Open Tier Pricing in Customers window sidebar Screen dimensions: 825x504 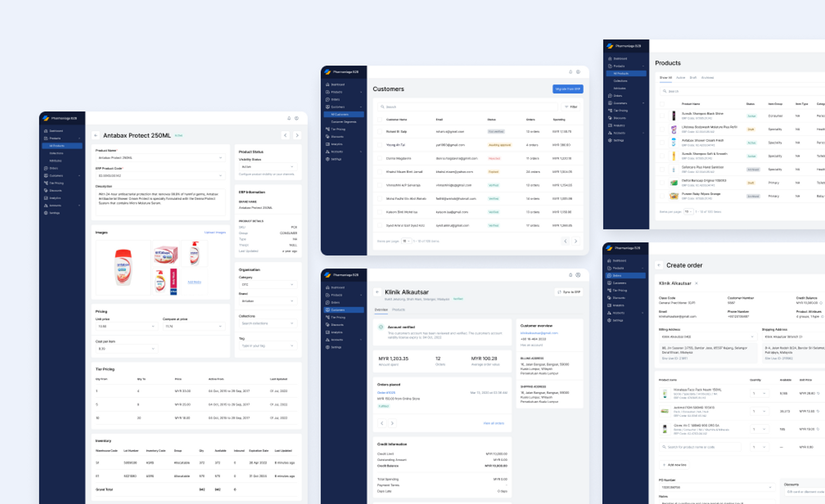(x=338, y=129)
